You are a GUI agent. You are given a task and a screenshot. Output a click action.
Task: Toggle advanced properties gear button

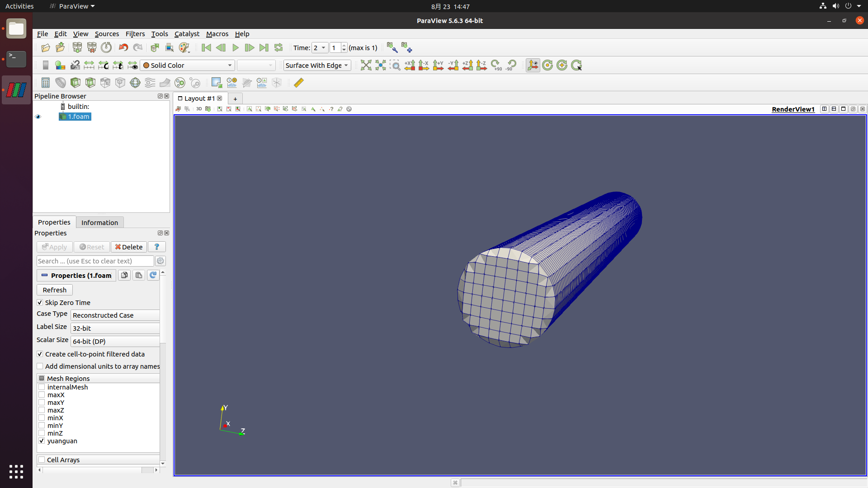(x=160, y=261)
